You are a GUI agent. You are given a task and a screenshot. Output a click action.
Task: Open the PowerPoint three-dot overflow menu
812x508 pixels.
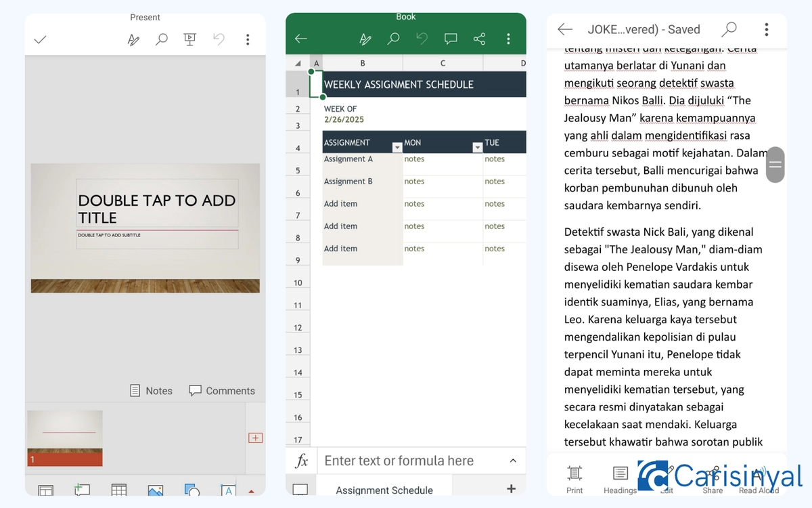248,39
